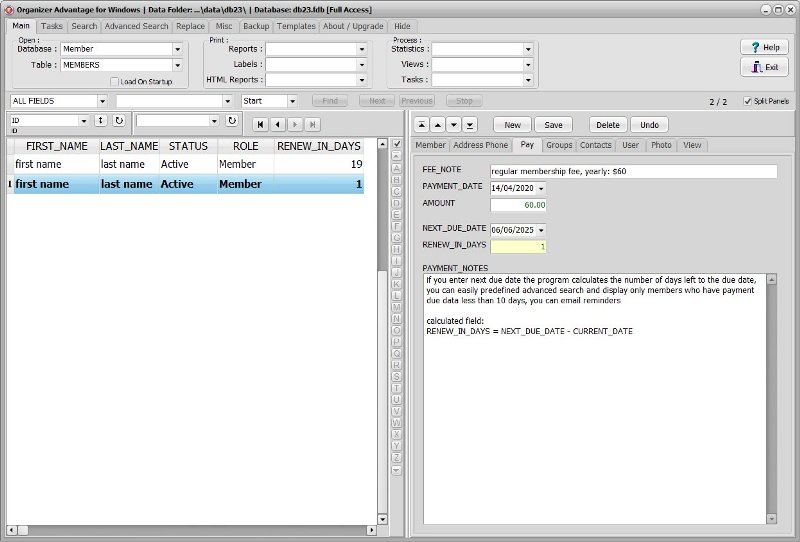The height and width of the screenshot is (542, 800).
Task: Open the Backup tab
Action: [256, 26]
